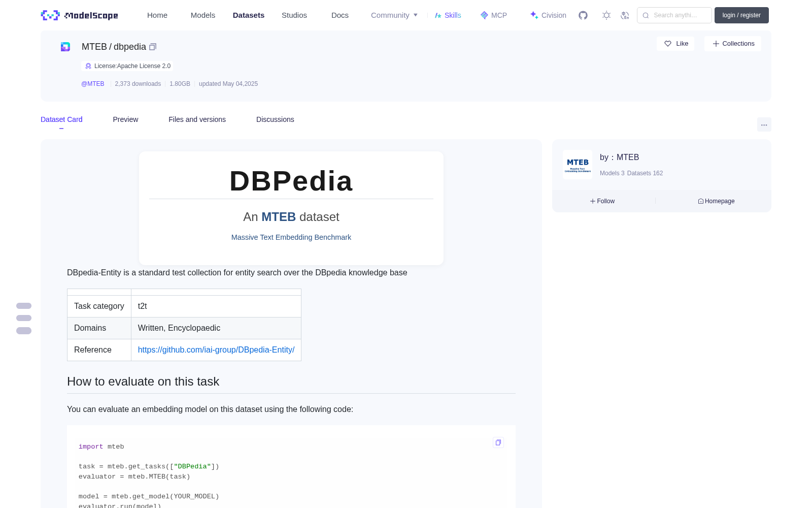
Task: Copy dataset name MTEB/dbpedia icon
Action: (x=153, y=47)
